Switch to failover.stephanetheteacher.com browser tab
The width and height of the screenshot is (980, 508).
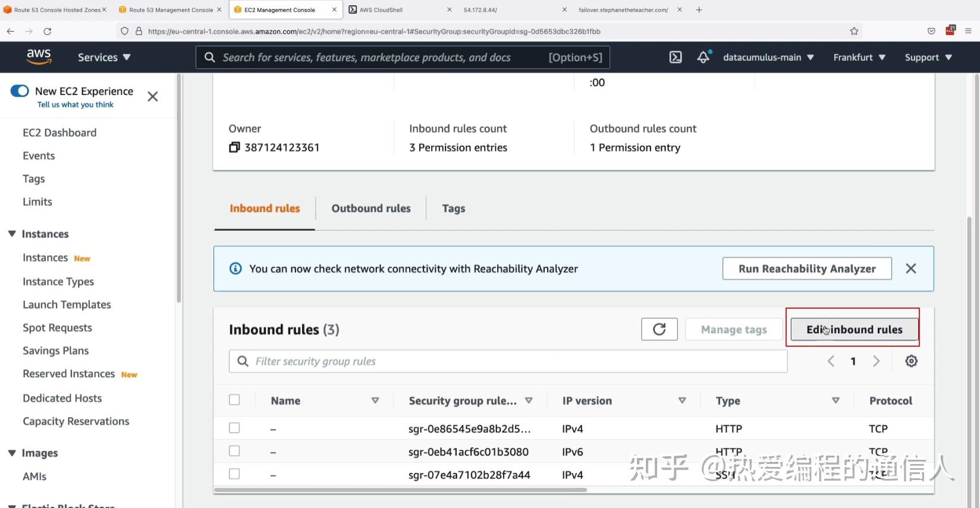[x=630, y=10]
